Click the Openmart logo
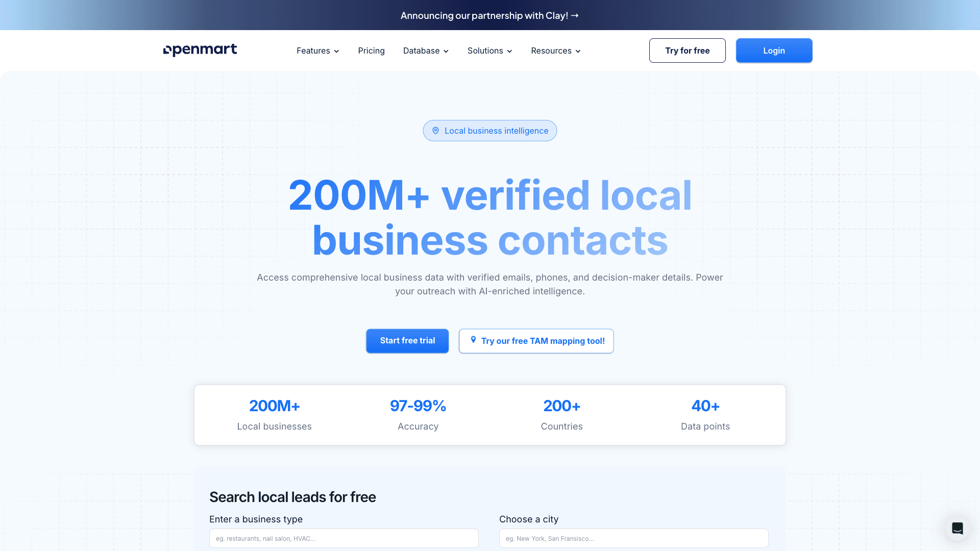980x551 pixels. 200,50
